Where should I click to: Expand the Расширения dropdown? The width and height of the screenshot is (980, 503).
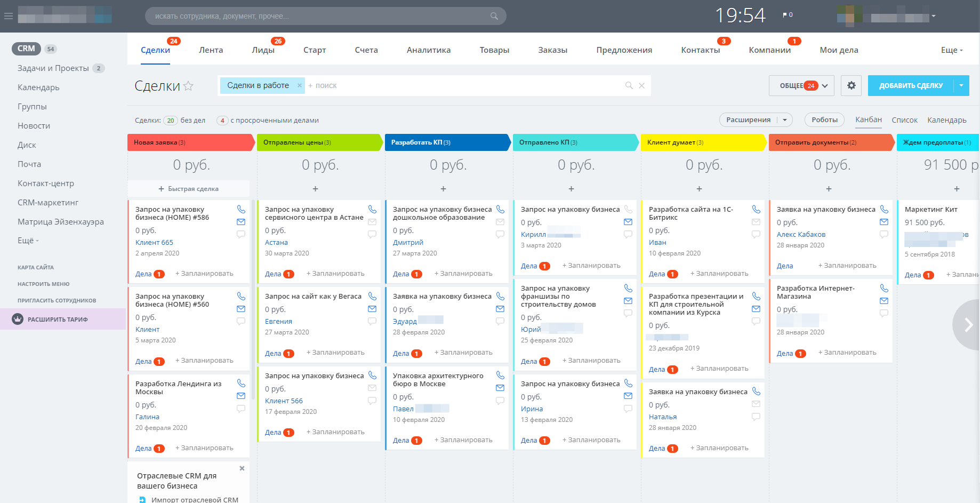pyautogui.click(x=784, y=120)
